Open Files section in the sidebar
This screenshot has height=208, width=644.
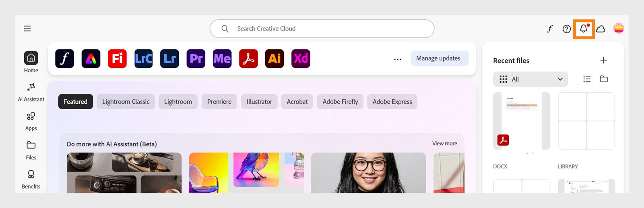click(31, 151)
